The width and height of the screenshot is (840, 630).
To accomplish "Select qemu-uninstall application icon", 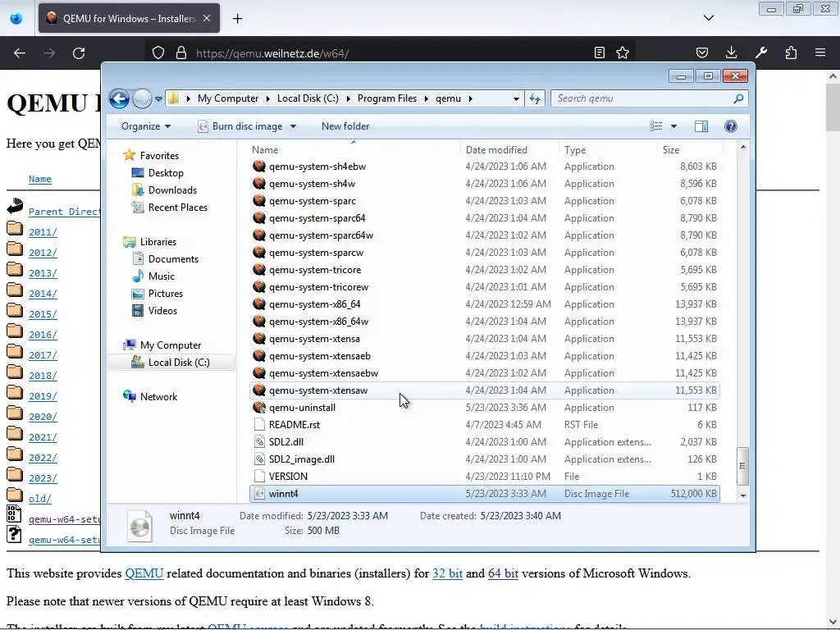I will (259, 408).
